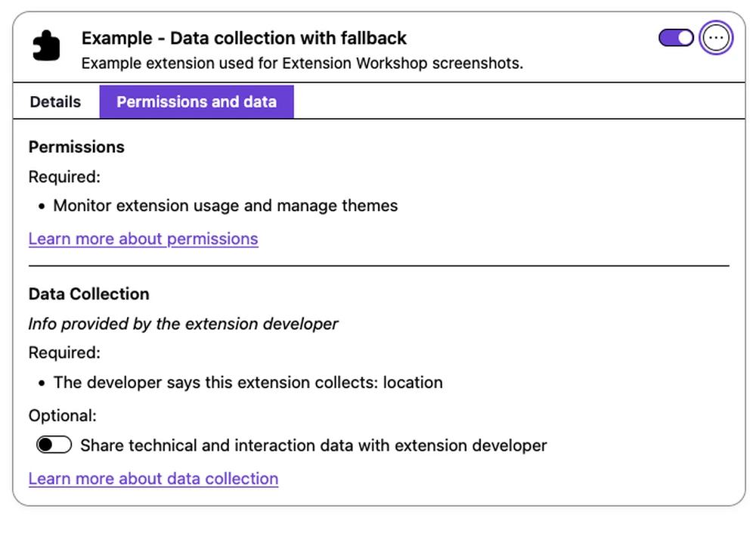Click 'The developer says this extension collects: location'
This screenshot has height=534, width=756.
[x=248, y=383]
